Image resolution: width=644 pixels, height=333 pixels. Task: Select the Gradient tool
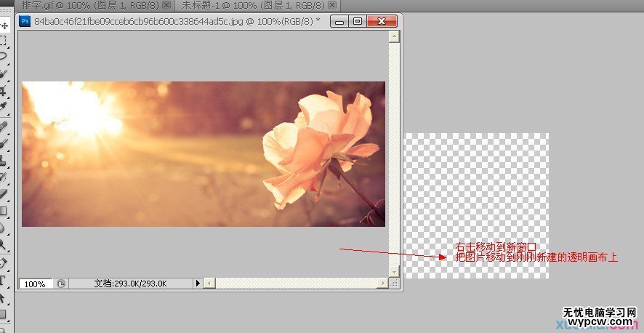[4, 211]
